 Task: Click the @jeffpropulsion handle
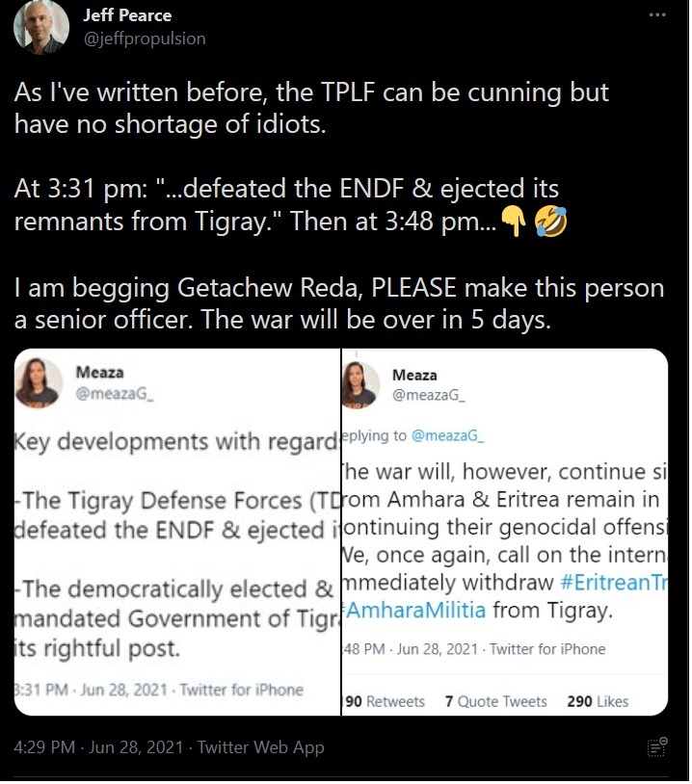tap(145, 39)
